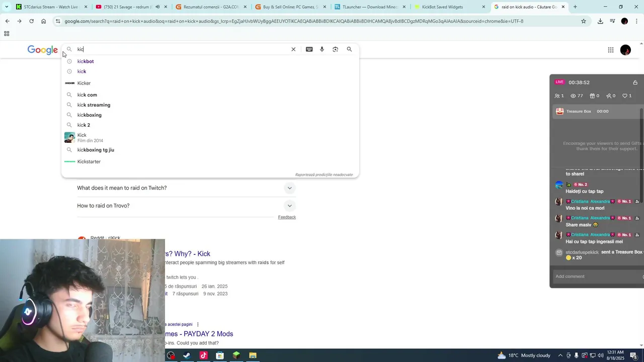
Task: Open the PAYDAY 2 Mods result
Action: pos(199,334)
